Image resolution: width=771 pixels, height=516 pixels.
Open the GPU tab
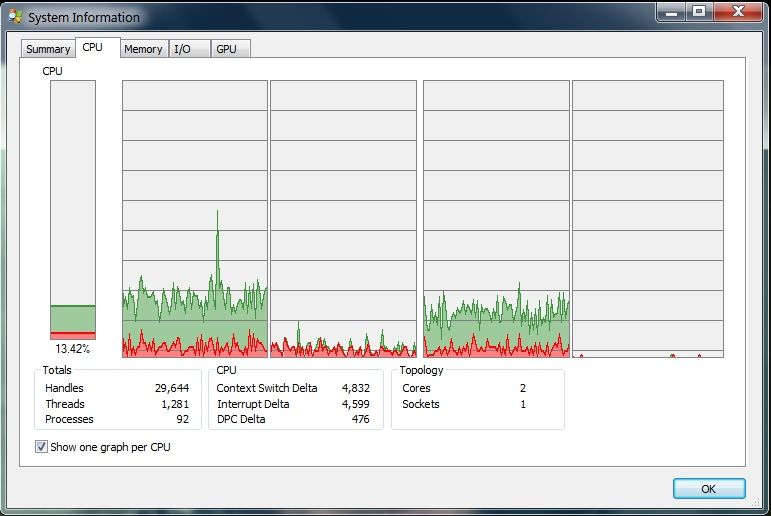click(230, 49)
